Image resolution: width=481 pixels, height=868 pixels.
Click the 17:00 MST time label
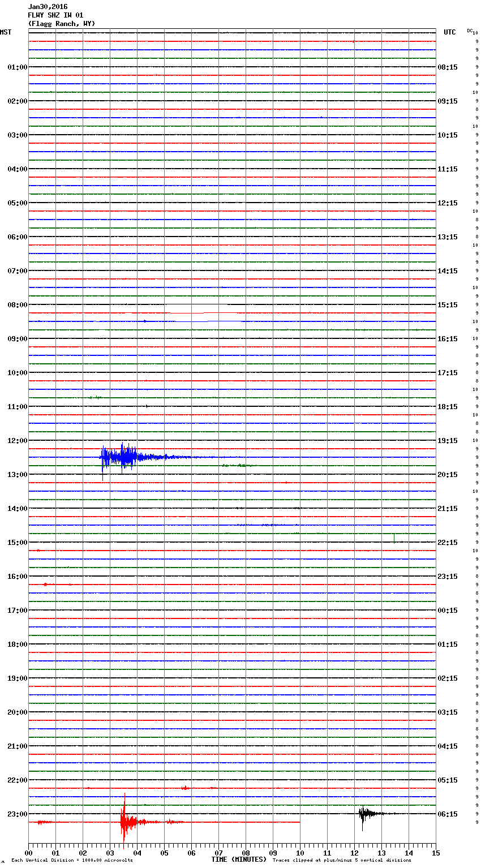[18, 611]
